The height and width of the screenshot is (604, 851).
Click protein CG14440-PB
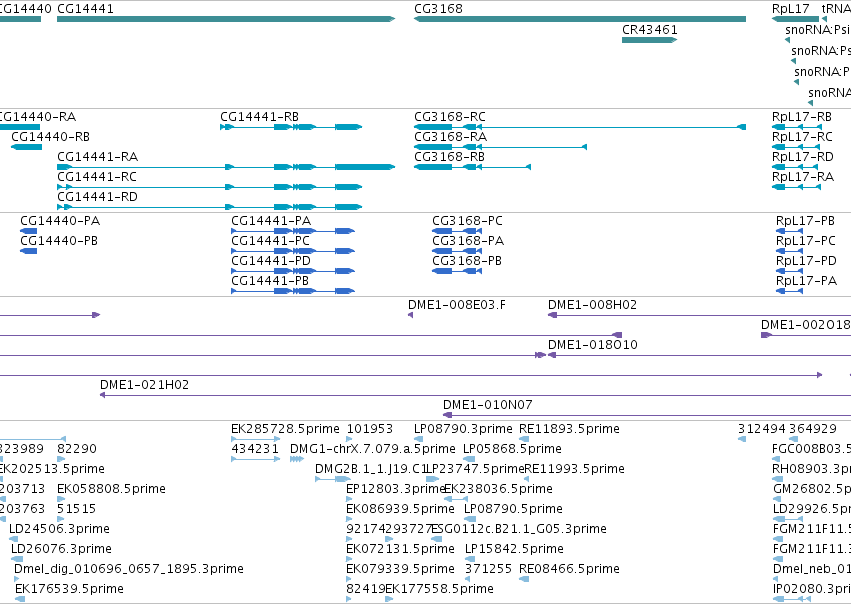click(x=28, y=251)
